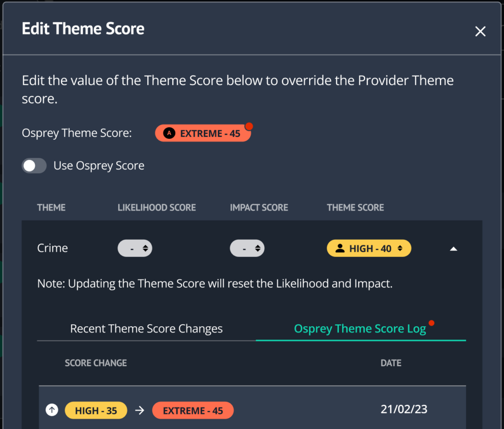
Task: Open the HIGH - 40 theme score dropdown
Action: (x=369, y=248)
